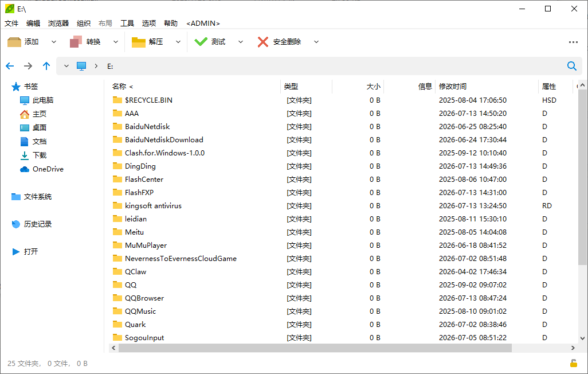Go back with the left arrow
This screenshot has width=588, height=374.
10,66
